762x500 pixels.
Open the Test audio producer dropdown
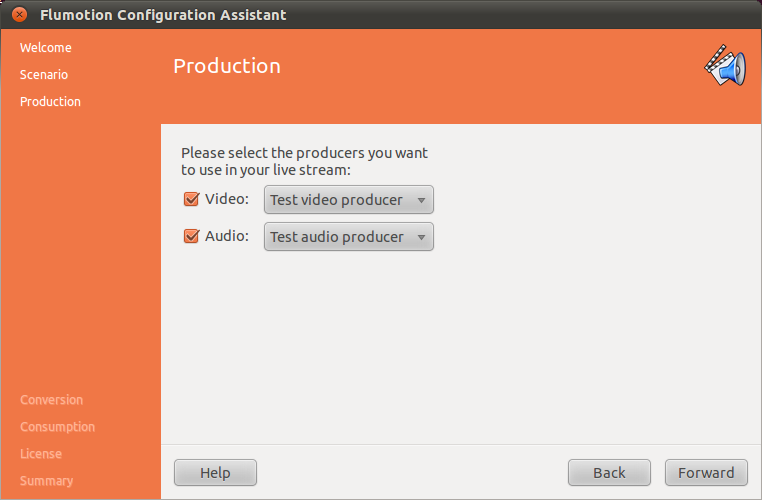tap(348, 237)
